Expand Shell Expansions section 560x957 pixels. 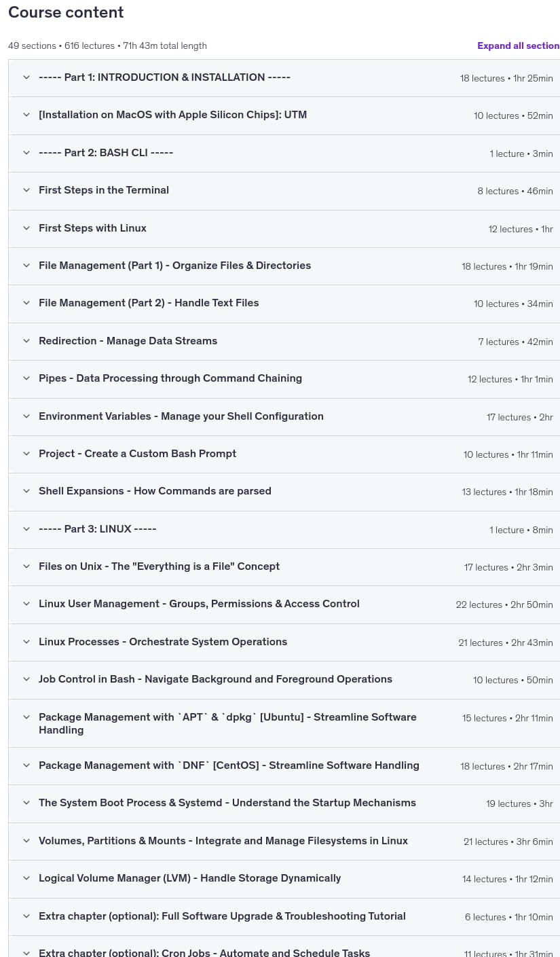(284, 492)
